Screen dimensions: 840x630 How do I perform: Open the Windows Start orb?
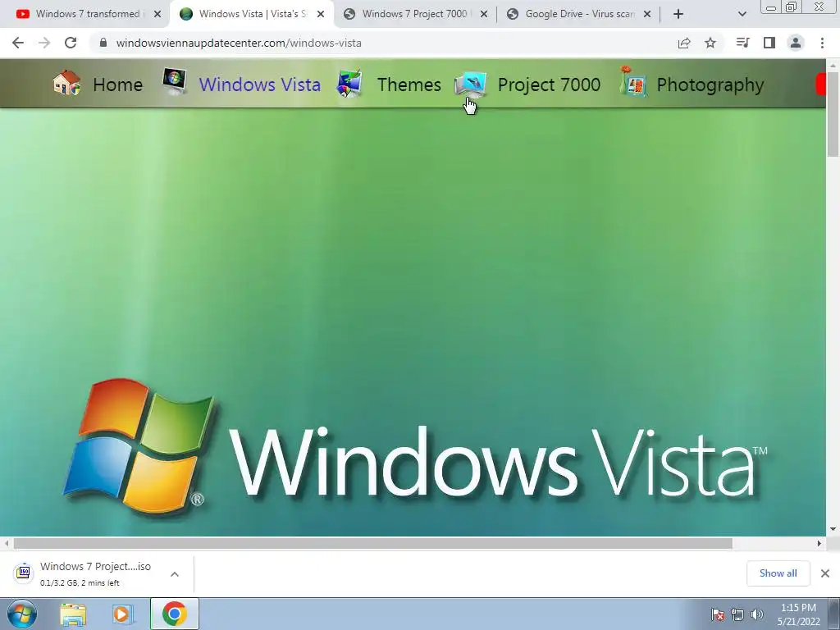(22, 614)
